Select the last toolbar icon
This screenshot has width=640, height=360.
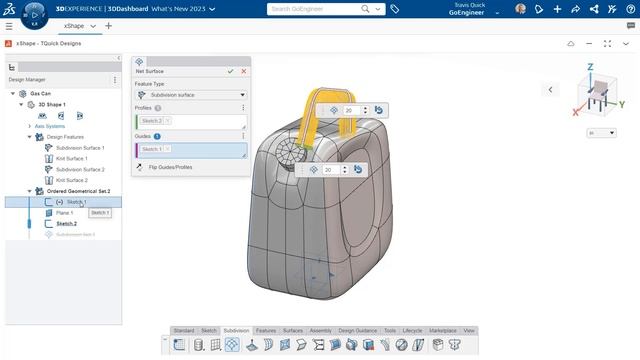coord(455,345)
